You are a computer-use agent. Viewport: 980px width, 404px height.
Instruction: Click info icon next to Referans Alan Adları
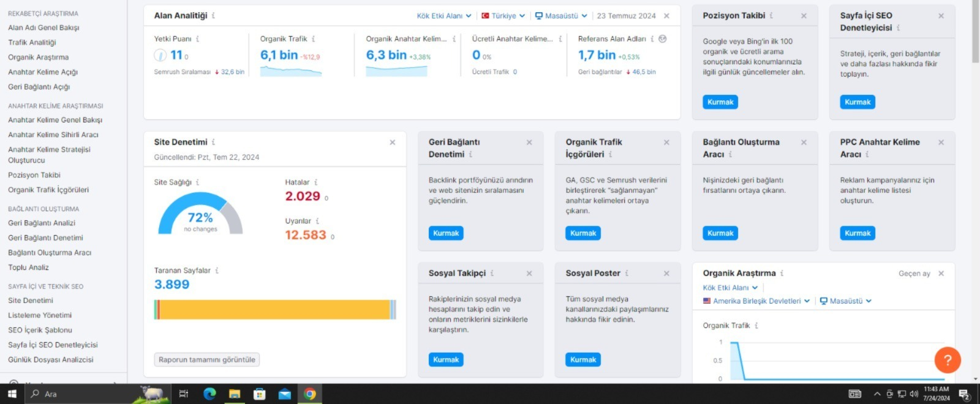coord(652,39)
